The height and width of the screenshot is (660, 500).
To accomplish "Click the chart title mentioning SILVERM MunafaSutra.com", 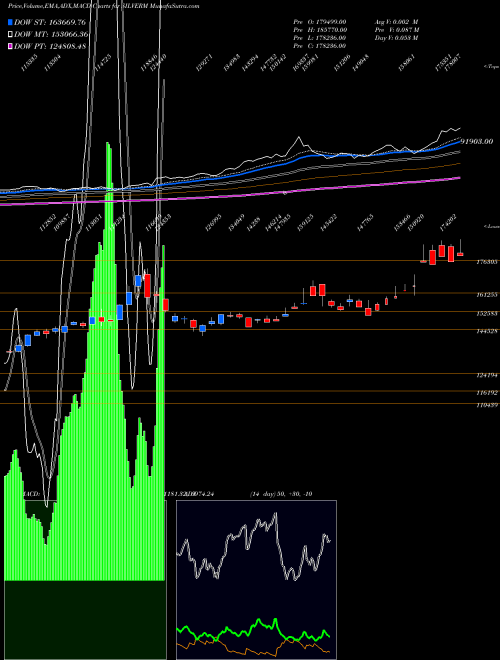I will (x=104, y=6).
